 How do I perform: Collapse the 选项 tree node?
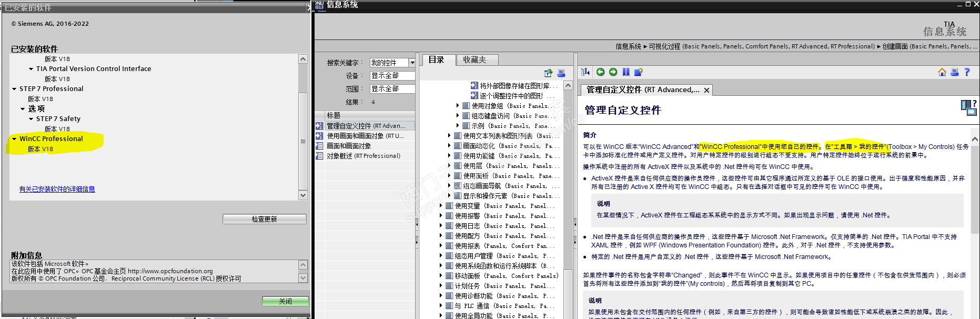(23, 109)
